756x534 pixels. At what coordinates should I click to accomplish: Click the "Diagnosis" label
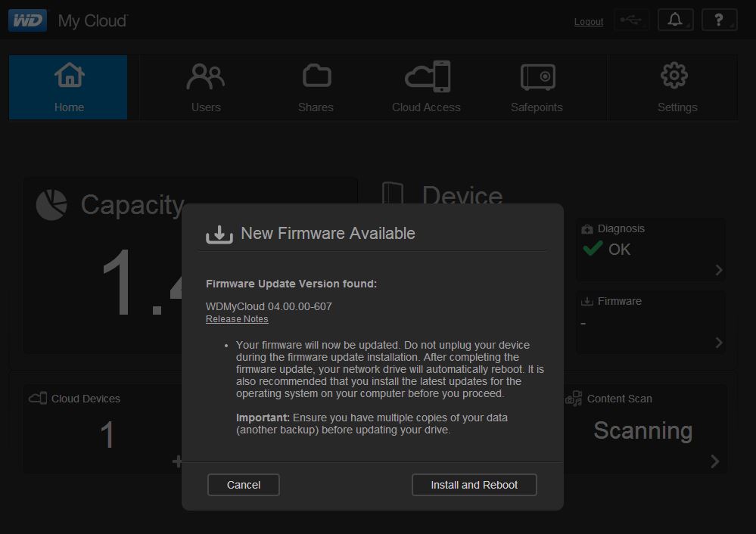point(621,228)
